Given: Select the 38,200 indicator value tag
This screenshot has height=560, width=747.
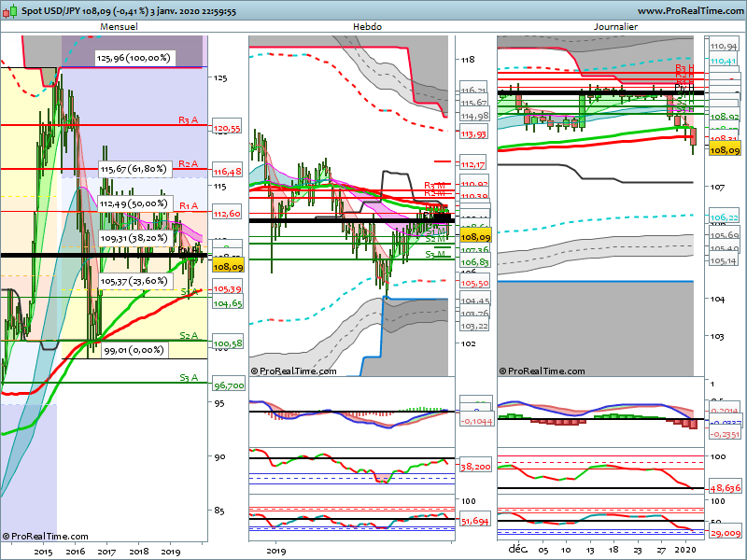Looking at the screenshot, I should 476,466.
